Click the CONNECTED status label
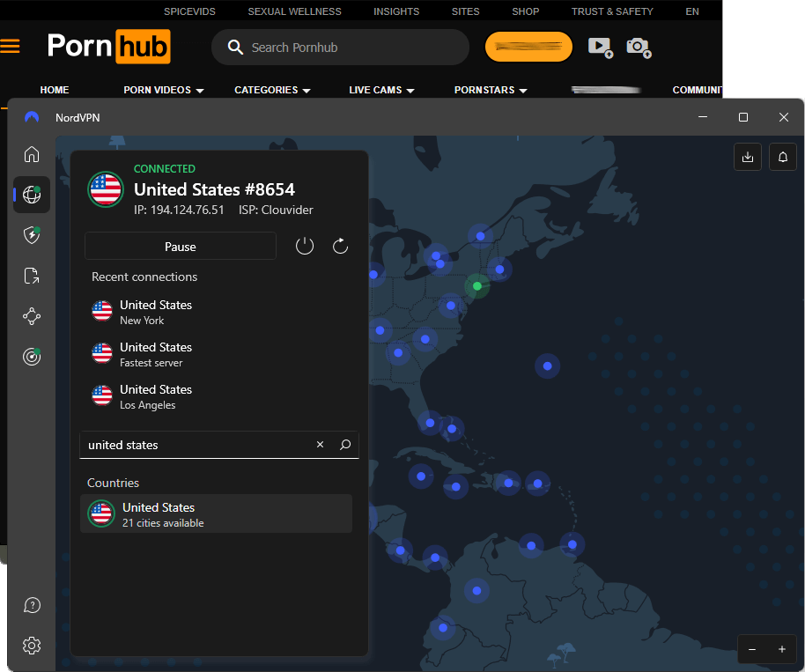This screenshot has height=672, width=805. point(165,169)
